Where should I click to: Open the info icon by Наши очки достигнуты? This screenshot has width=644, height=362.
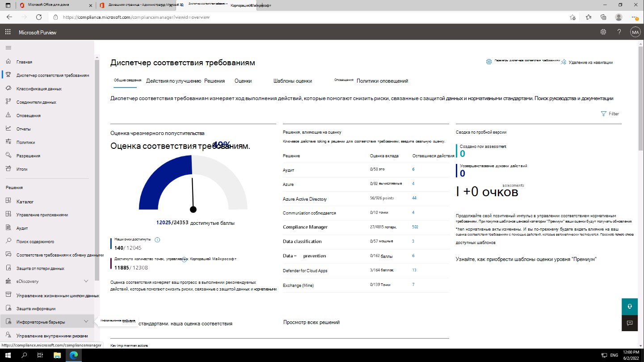pyautogui.click(x=157, y=240)
